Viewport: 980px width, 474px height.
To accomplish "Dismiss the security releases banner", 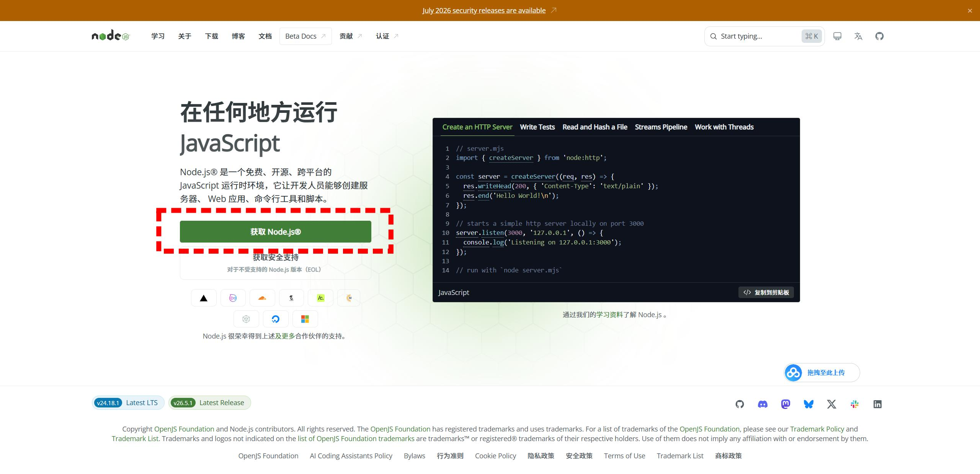I will click(970, 11).
